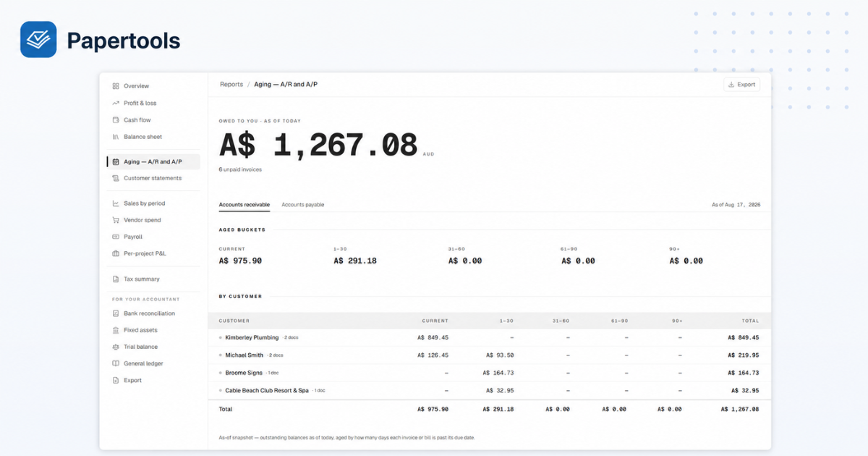
Task: Select the Michael Smith customer row
Action: [x=490, y=355]
